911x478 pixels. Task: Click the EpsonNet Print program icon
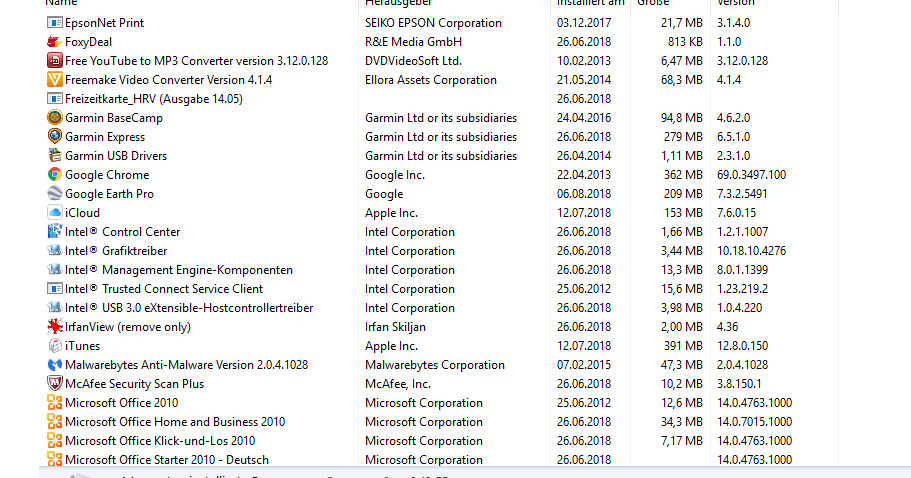click(55, 23)
